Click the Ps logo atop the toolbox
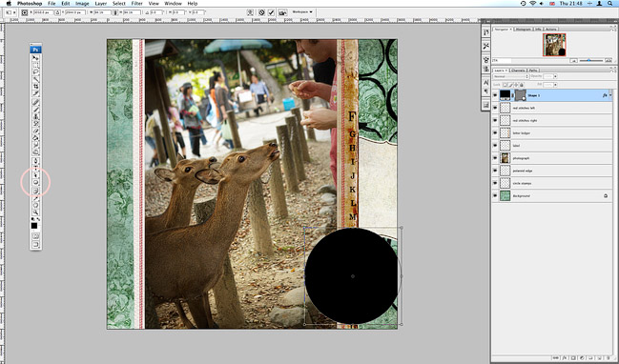The image size is (619, 364). click(x=35, y=50)
